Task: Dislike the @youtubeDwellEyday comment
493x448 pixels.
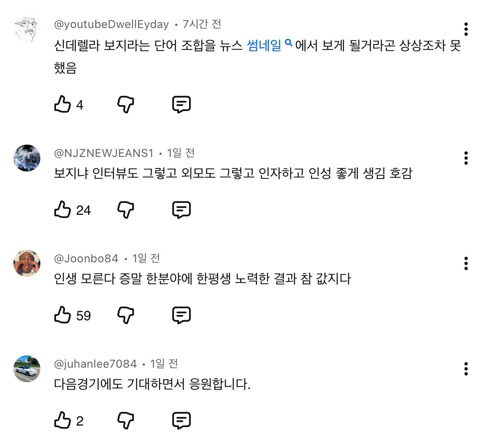Action: coord(126,104)
